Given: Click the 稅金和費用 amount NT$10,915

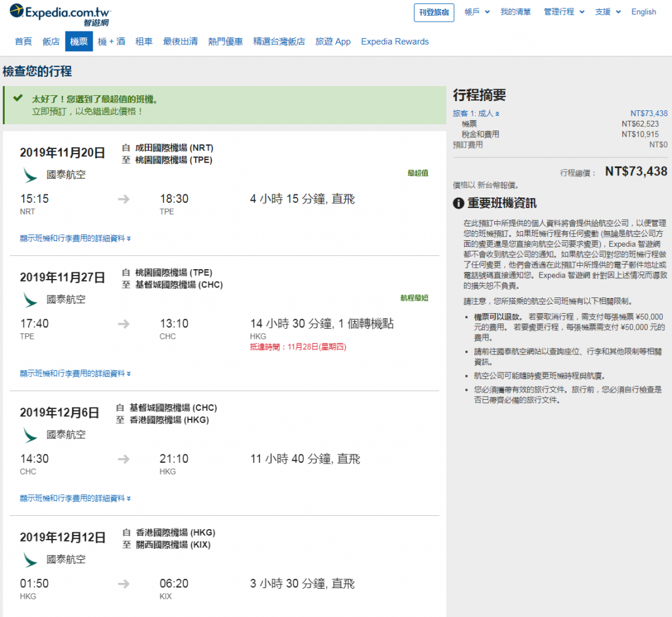Looking at the screenshot, I should tap(640, 134).
